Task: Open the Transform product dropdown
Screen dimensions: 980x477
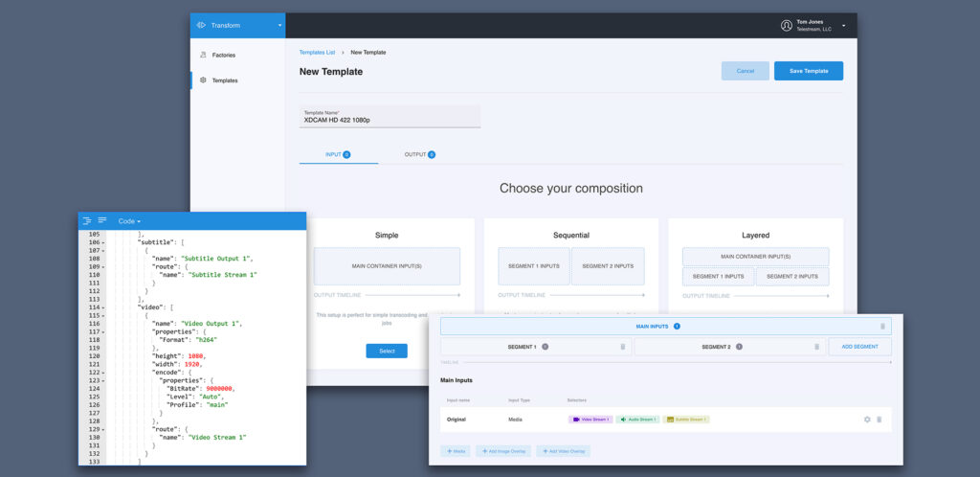Action: 237,26
